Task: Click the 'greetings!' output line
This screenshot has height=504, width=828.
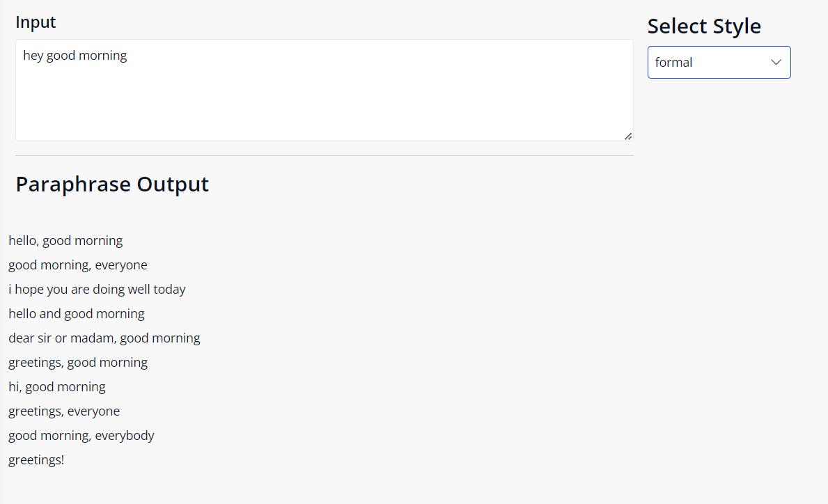Action: pos(36,459)
